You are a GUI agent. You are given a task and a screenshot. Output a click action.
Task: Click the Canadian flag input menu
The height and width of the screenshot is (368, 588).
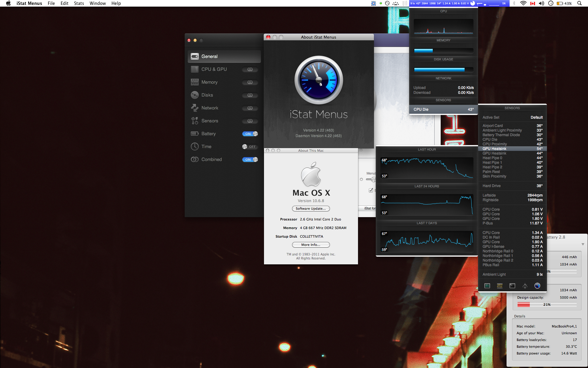[x=533, y=3]
